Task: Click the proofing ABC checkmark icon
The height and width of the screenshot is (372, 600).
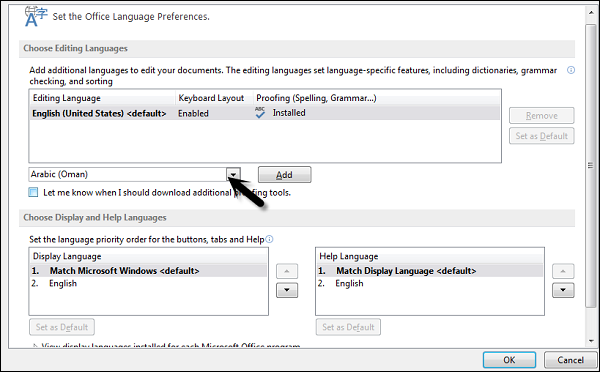Action: point(260,113)
